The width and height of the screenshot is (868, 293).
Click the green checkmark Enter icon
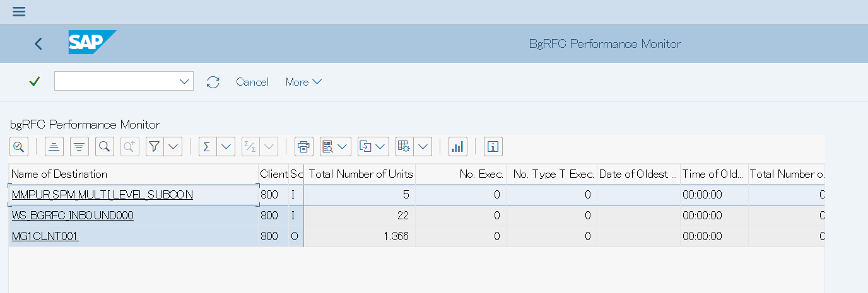(x=35, y=81)
